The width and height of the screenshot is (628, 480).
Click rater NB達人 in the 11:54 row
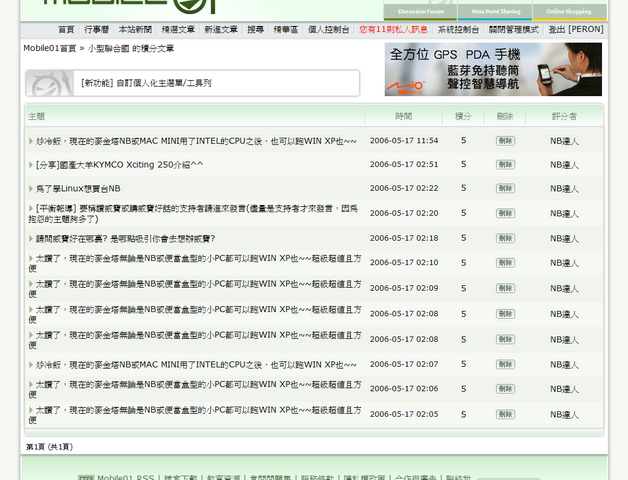tap(564, 141)
